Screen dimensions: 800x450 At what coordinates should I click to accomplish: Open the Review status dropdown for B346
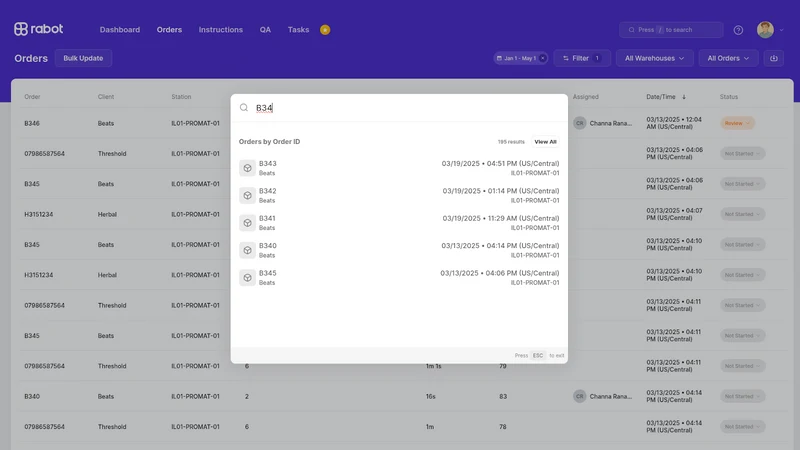737,123
